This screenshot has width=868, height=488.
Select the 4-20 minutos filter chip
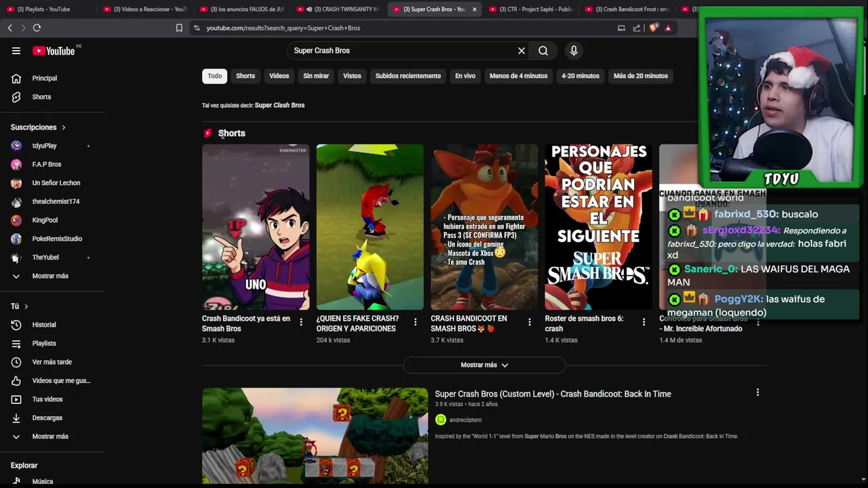tap(580, 76)
